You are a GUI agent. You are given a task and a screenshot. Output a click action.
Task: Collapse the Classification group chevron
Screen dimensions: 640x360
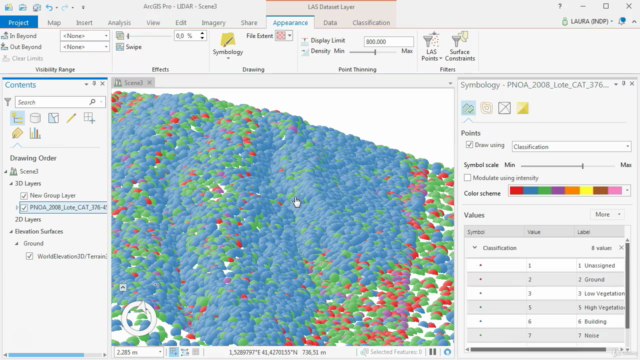pos(475,248)
